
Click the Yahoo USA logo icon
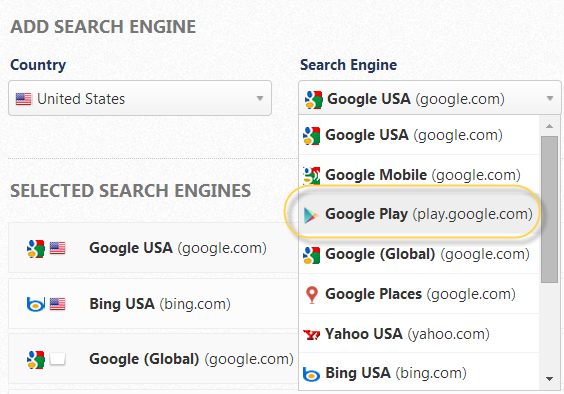click(311, 335)
